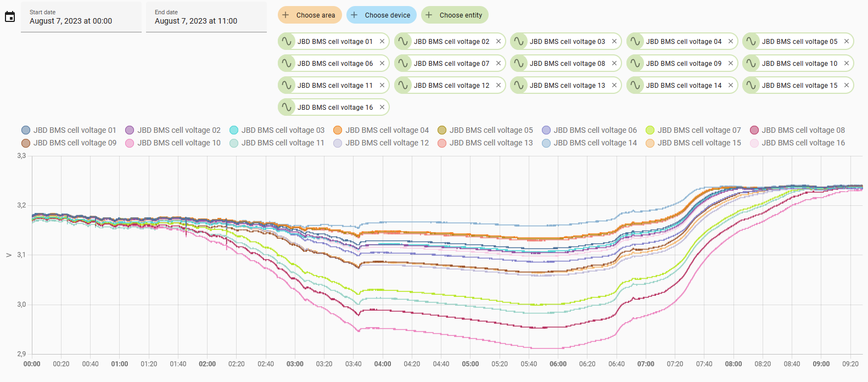Toggle cell voltage 16 in chart legend
The height and width of the screenshot is (382, 868).
tap(797, 143)
